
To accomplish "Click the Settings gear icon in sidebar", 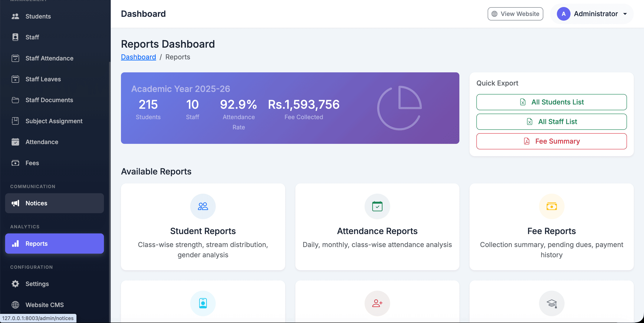I will (15, 284).
